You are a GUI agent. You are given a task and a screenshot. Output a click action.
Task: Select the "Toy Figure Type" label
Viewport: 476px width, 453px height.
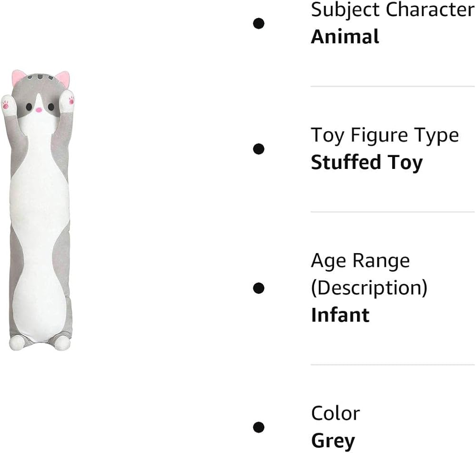point(385,136)
